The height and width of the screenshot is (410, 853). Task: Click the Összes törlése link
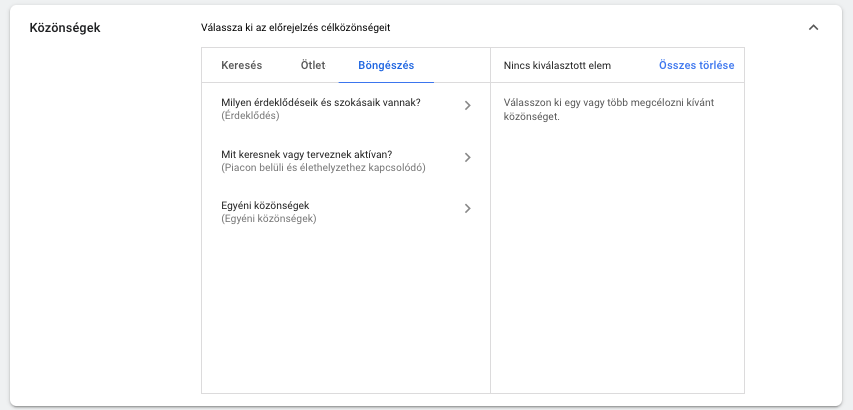[x=696, y=65]
